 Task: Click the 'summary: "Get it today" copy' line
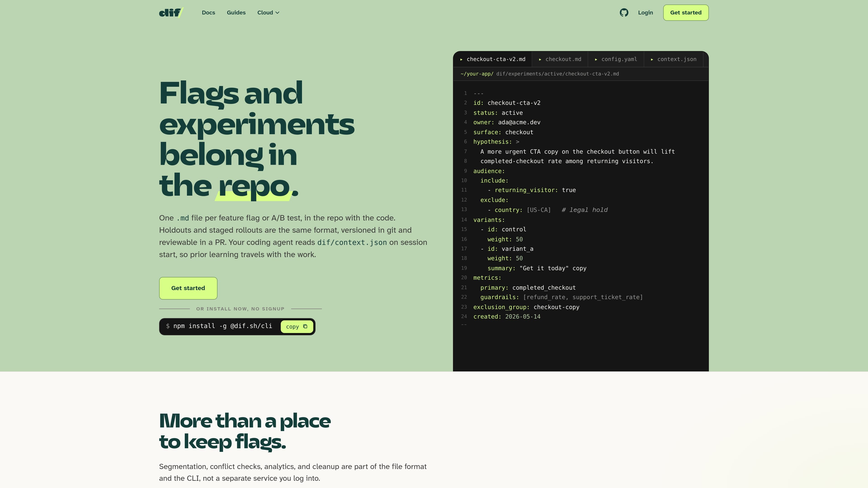tap(537, 268)
